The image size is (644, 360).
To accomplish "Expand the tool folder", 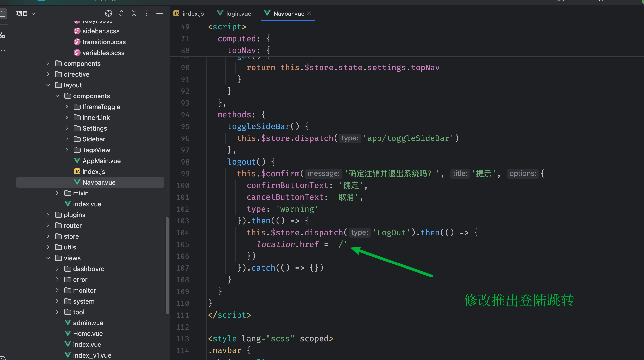I will pyautogui.click(x=57, y=312).
